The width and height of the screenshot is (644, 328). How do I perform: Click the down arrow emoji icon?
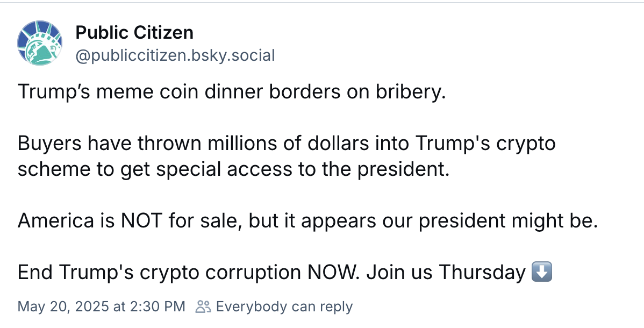pos(541,273)
